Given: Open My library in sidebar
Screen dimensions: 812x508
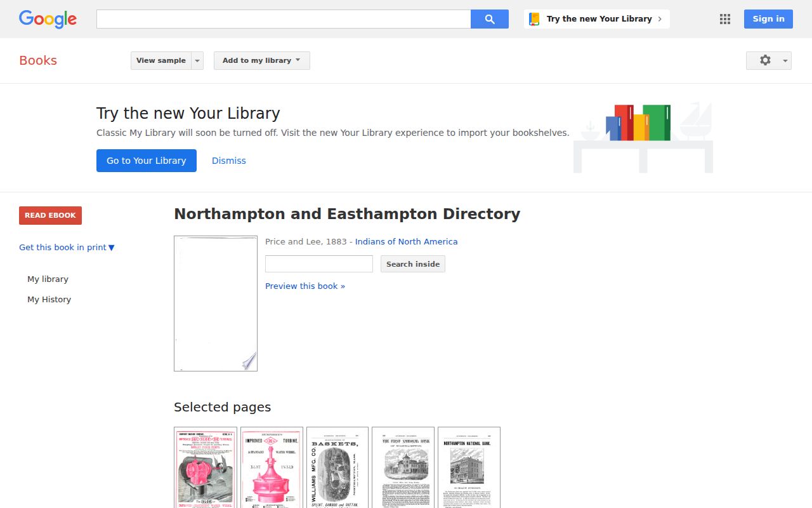Looking at the screenshot, I should point(48,279).
